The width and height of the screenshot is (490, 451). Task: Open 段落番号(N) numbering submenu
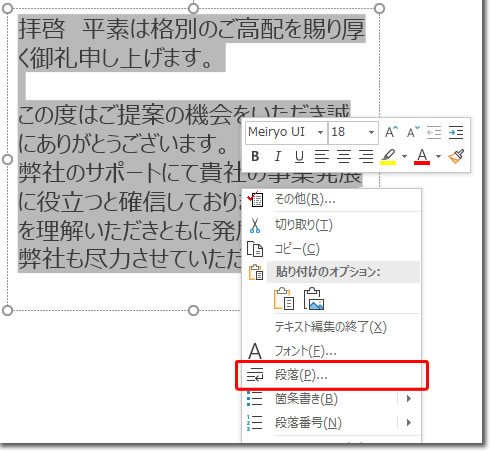[331, 423]
